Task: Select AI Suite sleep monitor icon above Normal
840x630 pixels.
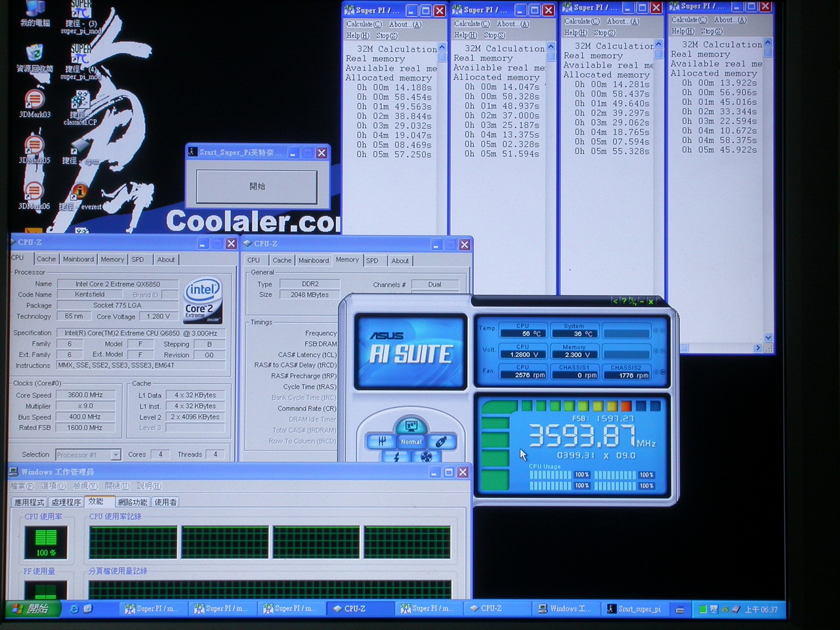Action: (x=411, y=425)
